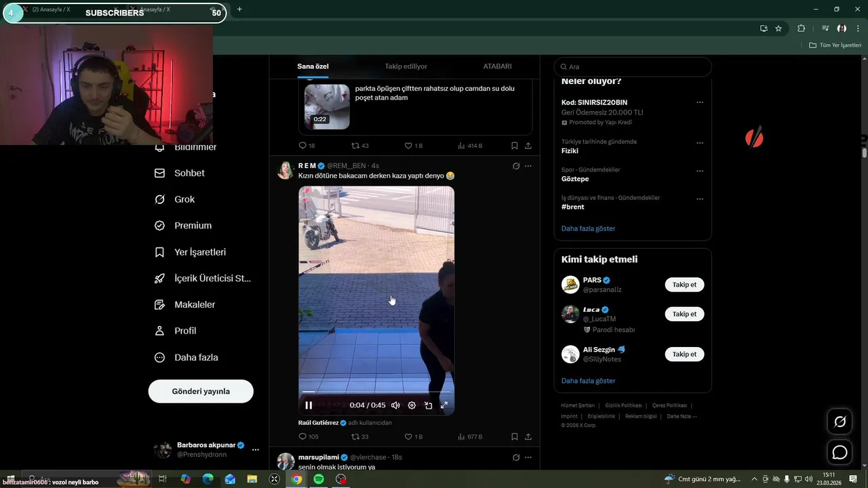Screen dimensions: 868x488
Task: Open the park video thumbnail showing 0:22
Action: (x=327, y=106)
